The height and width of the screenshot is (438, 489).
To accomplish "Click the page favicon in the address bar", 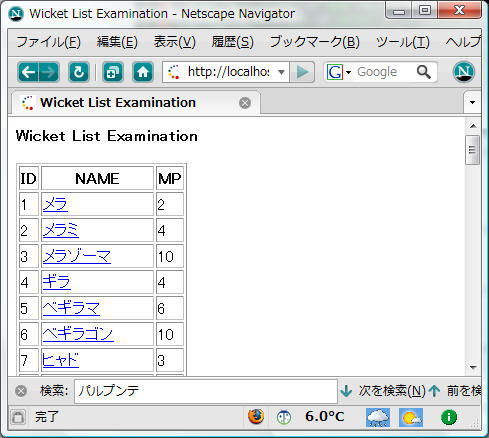I will coord(174,72).
